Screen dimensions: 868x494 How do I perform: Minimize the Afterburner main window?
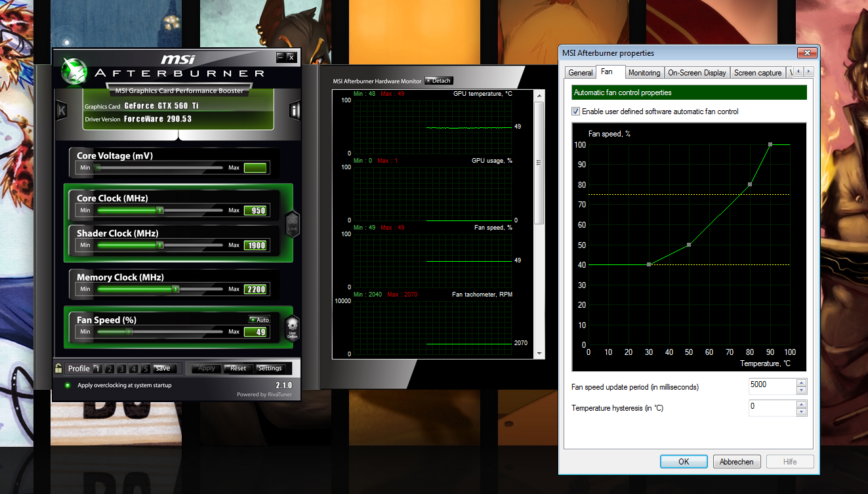point(281,57)
